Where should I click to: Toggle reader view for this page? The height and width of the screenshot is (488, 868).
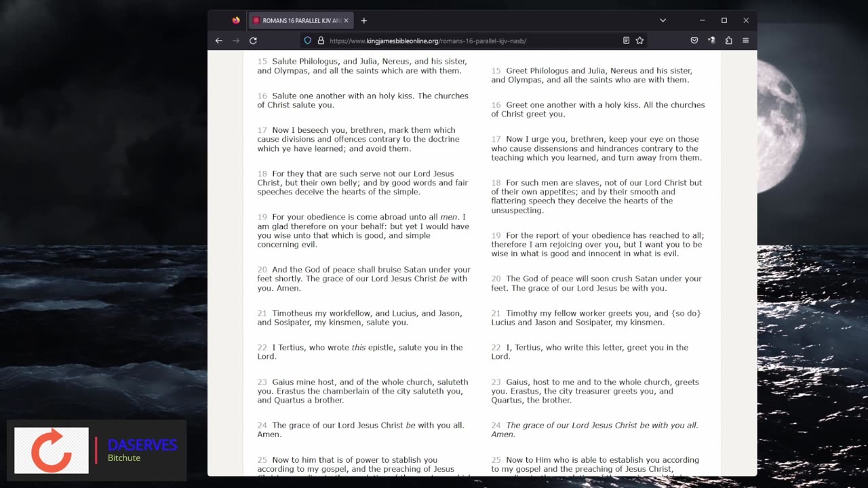pos(626,41)
